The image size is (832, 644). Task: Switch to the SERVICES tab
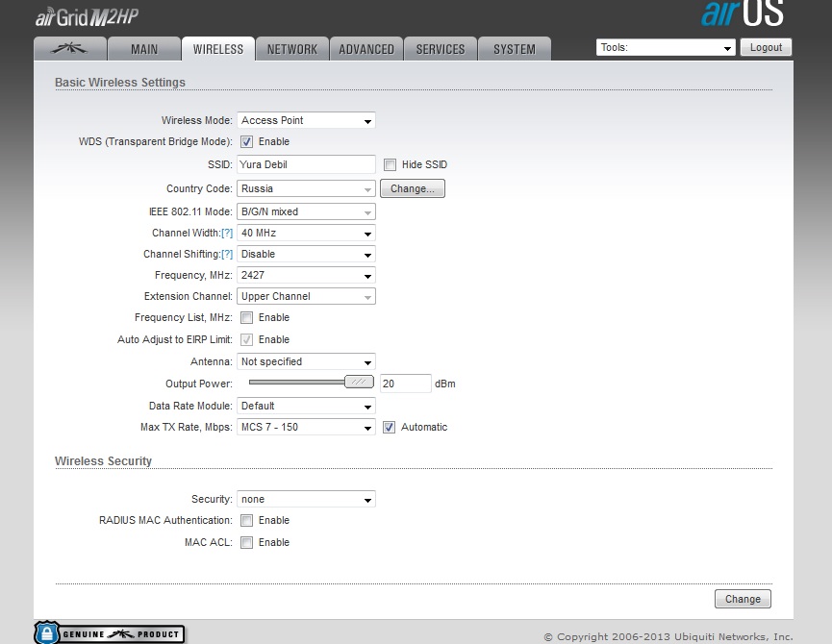pyautogui.click(x=441, y=49)
